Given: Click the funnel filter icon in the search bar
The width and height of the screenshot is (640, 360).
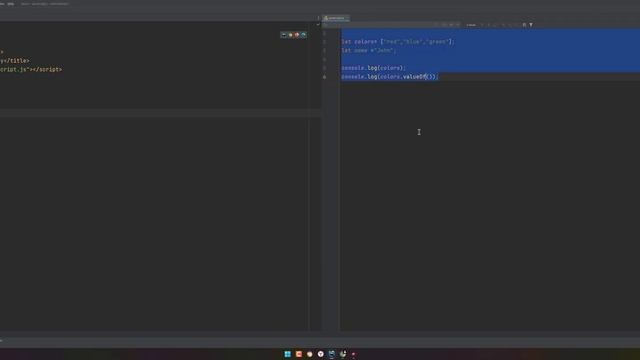Looking at the screenshot, I should 531,25.
